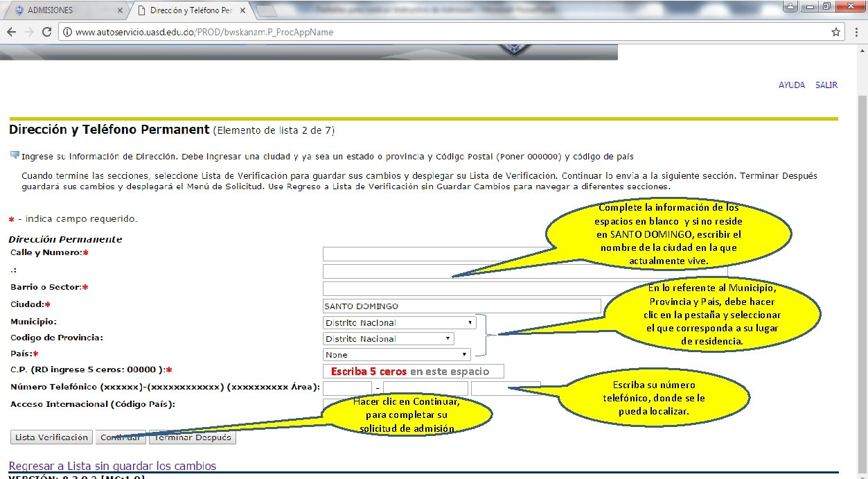Click the C.P. postal code field
This screenshot has width=868, height=479.
(414, 371)
